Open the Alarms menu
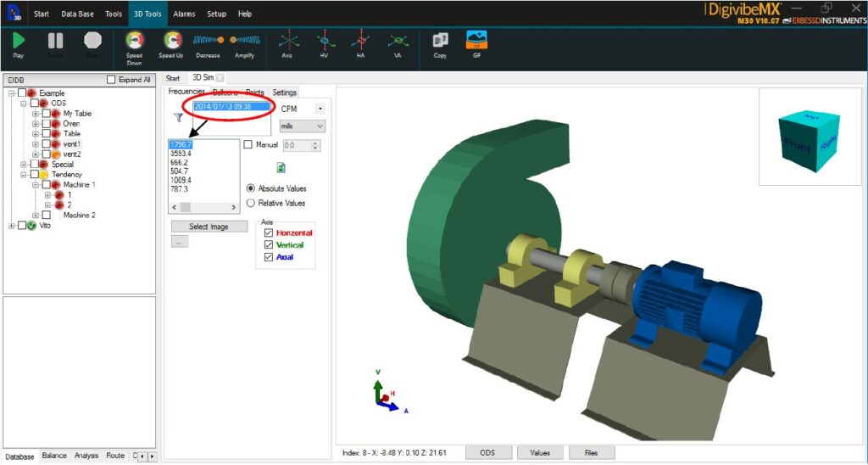Image resolution: width=868 pixels, height=465 pixels. click(183, 14)
